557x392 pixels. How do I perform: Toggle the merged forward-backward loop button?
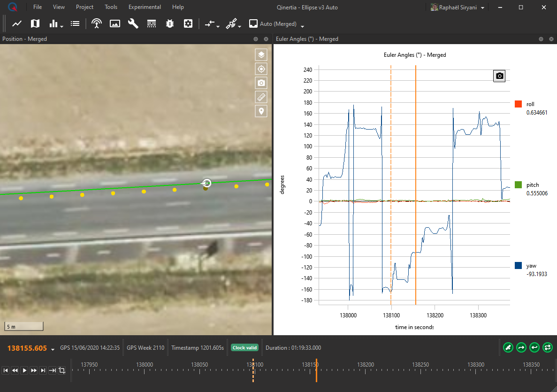547,347
